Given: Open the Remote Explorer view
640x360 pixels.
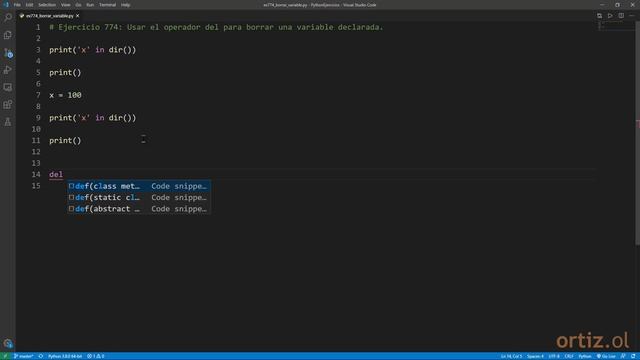Looking at the screenshot, I should tap(8, 87).
